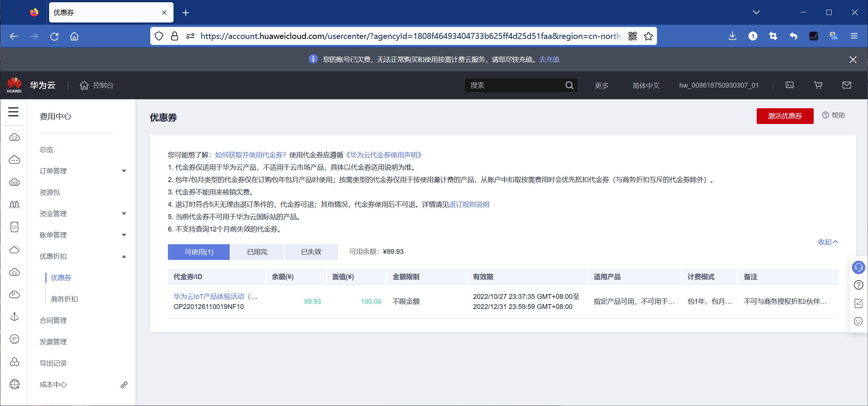The image size is (868, 406).
Task: Open the message center envelope icon
Action: tap(847, 85)
